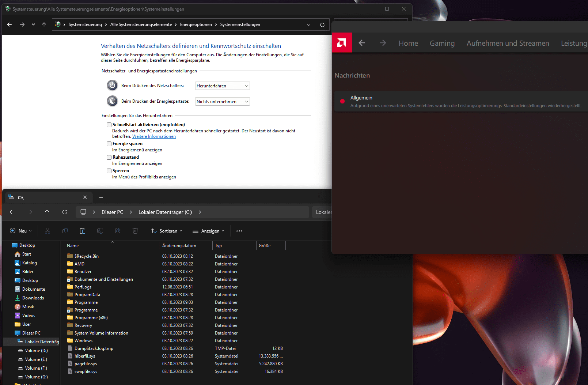588x385 pixels.
Task: Go up one level in Systemsteuerung window
Action: pos(44,24)
